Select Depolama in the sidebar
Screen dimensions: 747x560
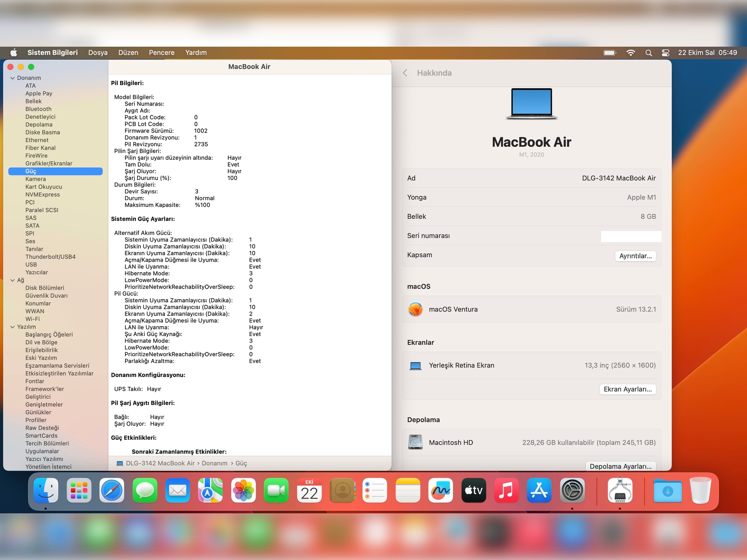coord(39,125)
